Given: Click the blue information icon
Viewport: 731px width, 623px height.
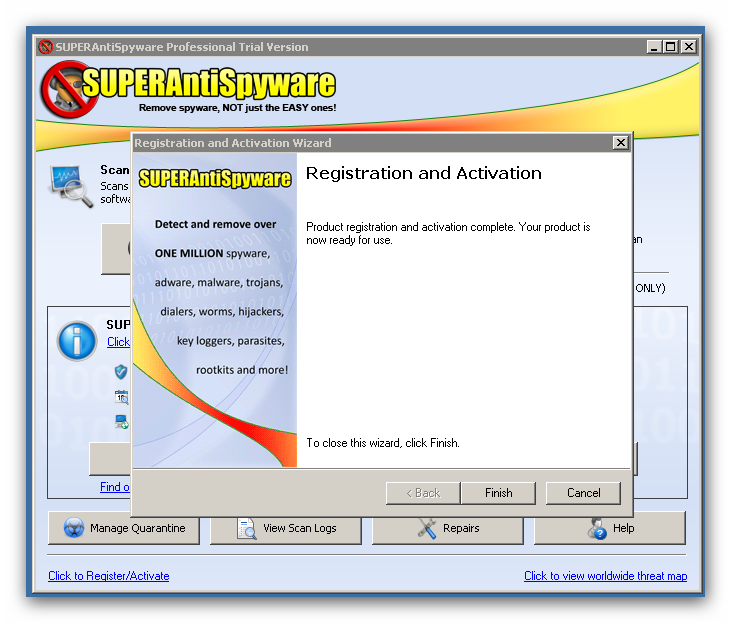Looking at the screenshot, I should coord(77,341).
